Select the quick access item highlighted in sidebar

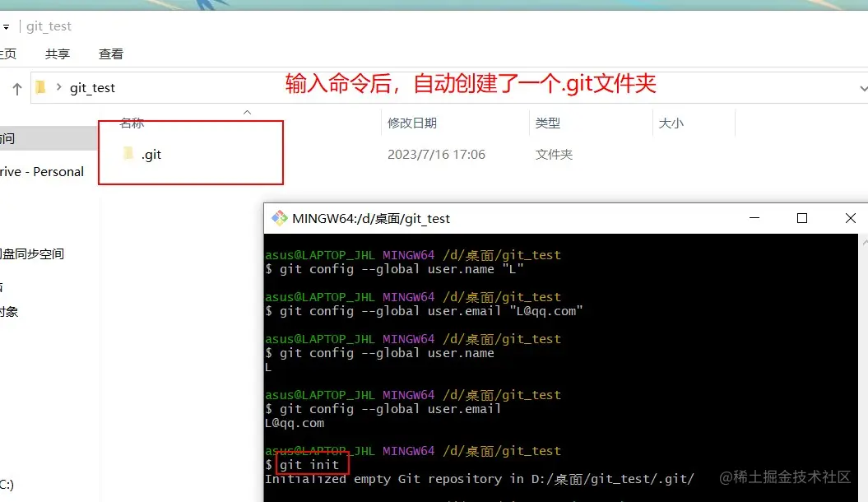point(49,138)
